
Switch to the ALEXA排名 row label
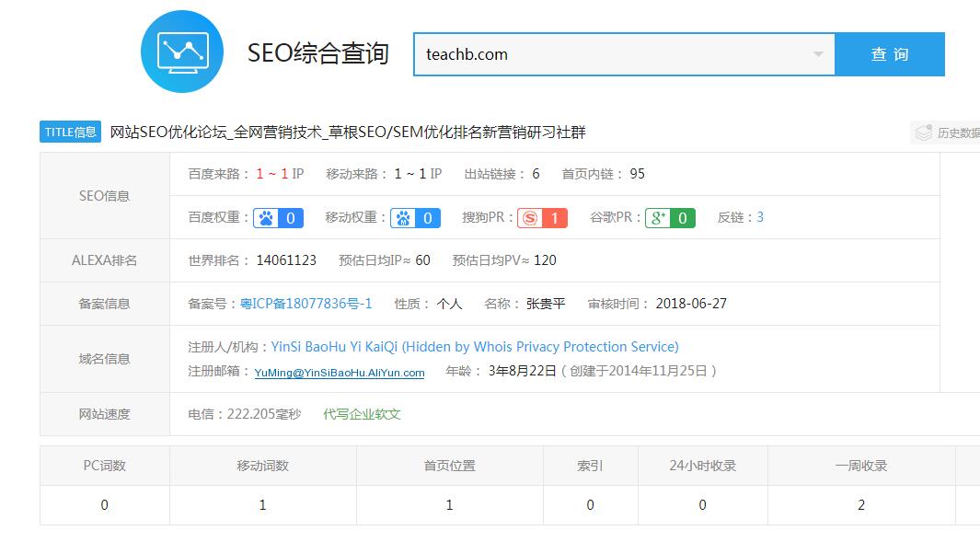point(103,260)
